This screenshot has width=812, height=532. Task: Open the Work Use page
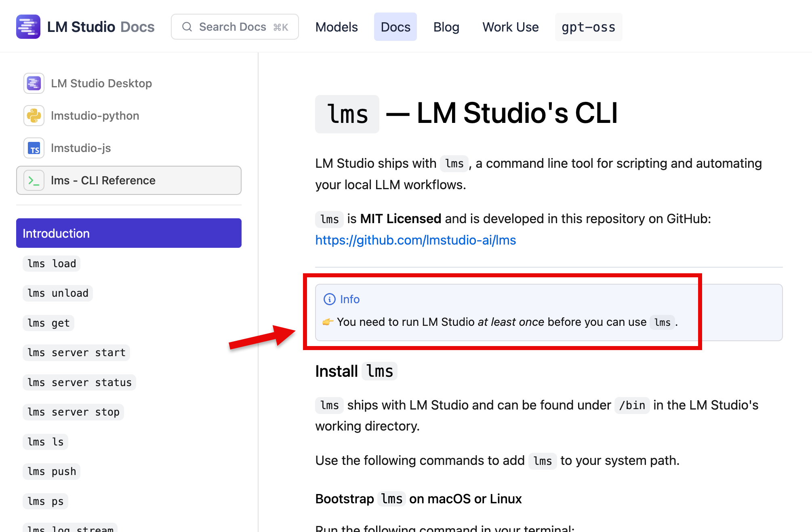tap(510, 27)
